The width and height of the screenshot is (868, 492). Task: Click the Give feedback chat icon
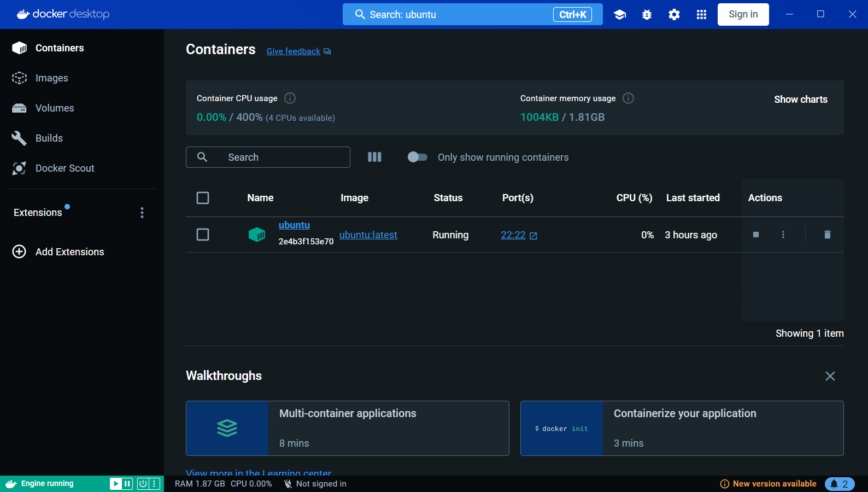(327, 51)
